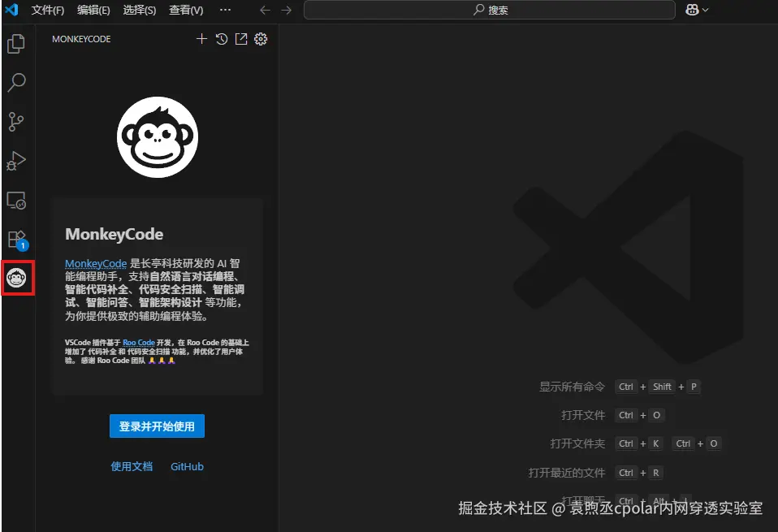778x532 pixels.
Task: Open the Source Control view
Action: tap(16, 122)
